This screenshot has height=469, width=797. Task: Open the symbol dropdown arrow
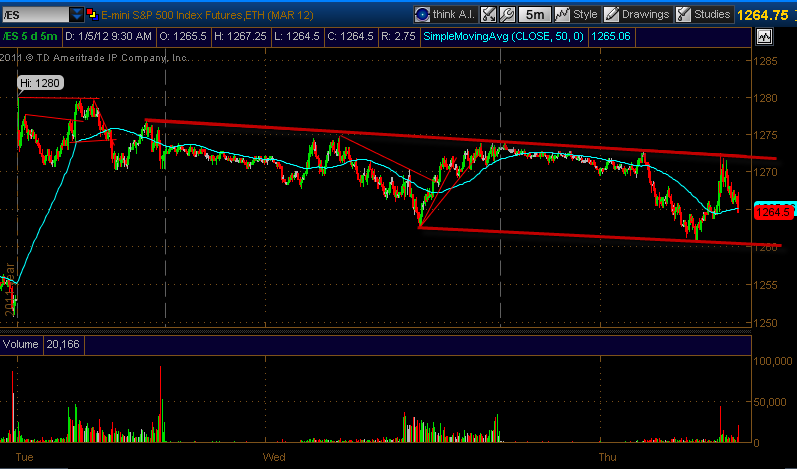76,15
